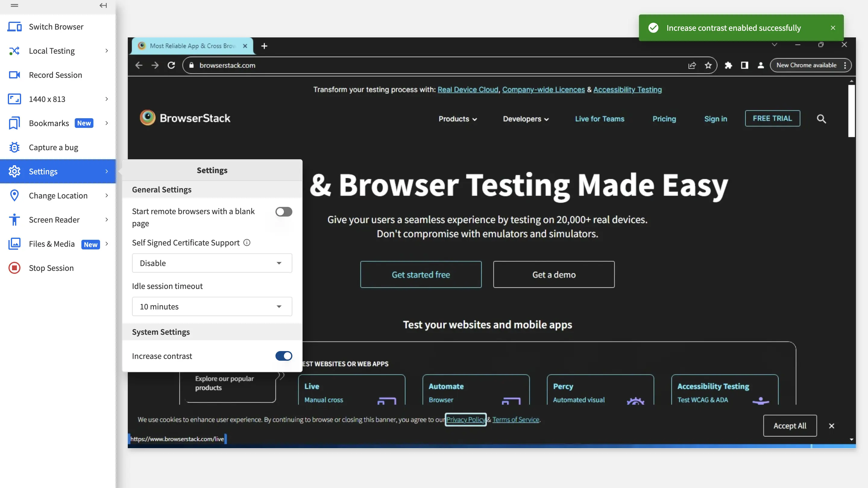Click the Record Session camera icon

point(14,75)
